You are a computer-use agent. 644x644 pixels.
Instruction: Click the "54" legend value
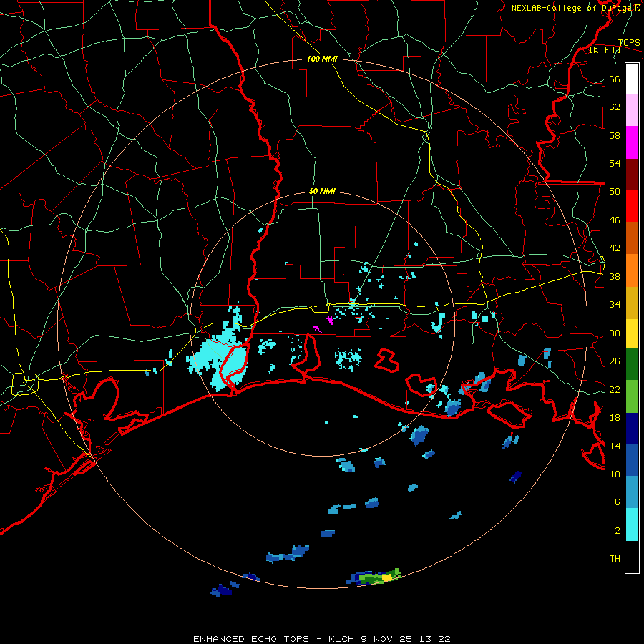(x=615, y=163)
